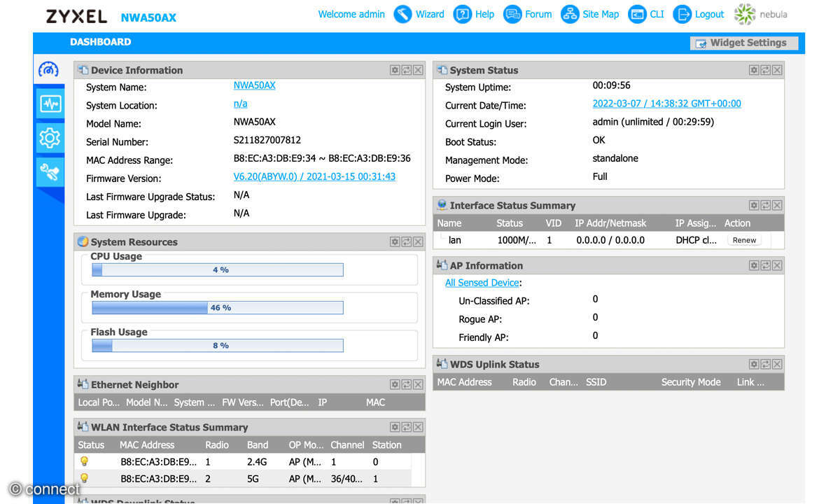Screen dimensions: 840x504
Task: Open settings of Interface Status Summary widget
Action: (754, 205)
